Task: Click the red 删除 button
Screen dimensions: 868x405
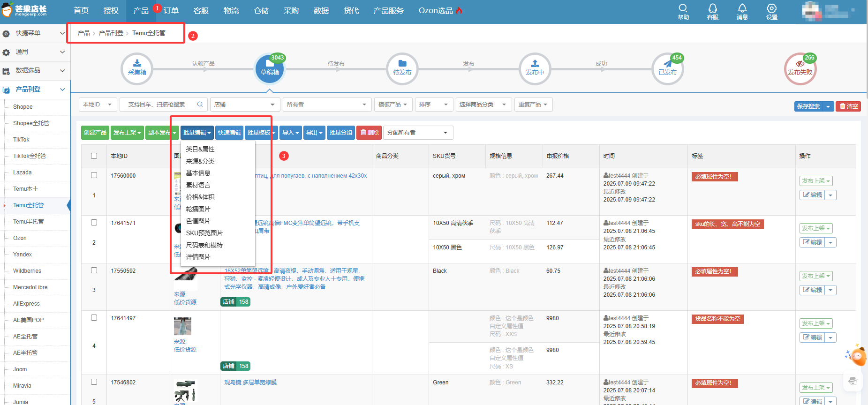Action: click(369, 133)
